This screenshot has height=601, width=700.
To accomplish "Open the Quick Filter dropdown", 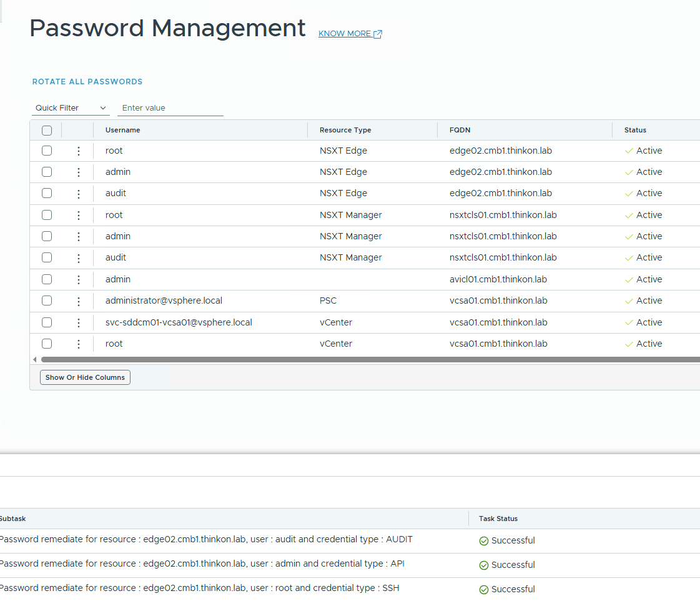I will point(71,108).
